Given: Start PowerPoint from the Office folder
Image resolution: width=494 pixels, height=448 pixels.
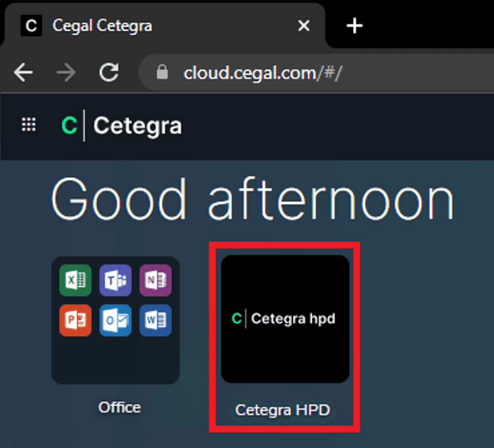Looking at the screenshot, I should pyautogui.click(x=76, y=320).
